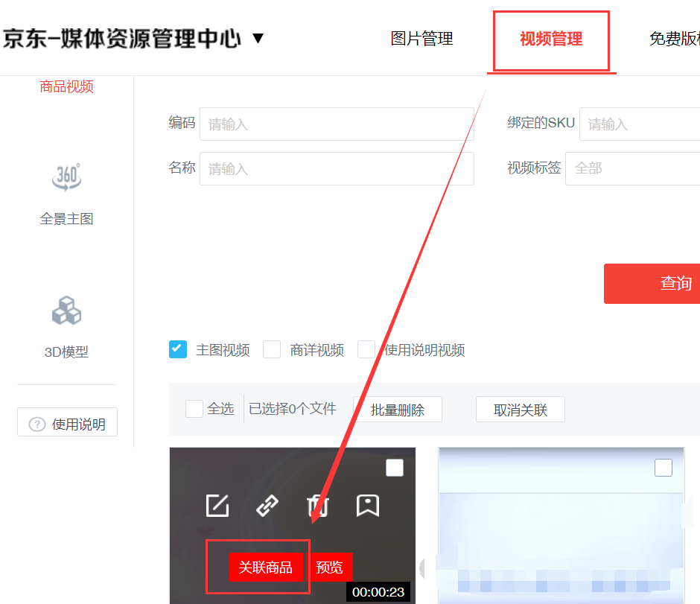Click the 取消关联 button
The image size is (700, 604).
tap(521, 410)
